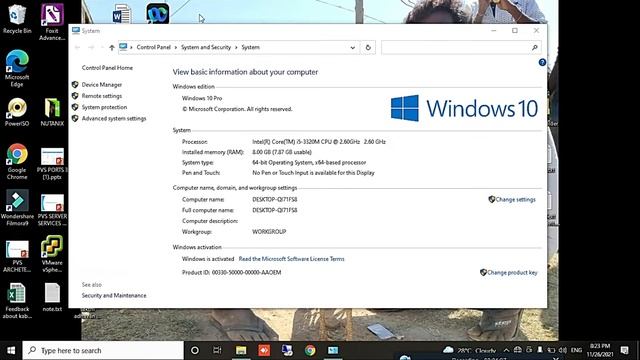Click the volume icon in system tray
The height and width of the screenshot is (360, 640).
tap(562, 350)
